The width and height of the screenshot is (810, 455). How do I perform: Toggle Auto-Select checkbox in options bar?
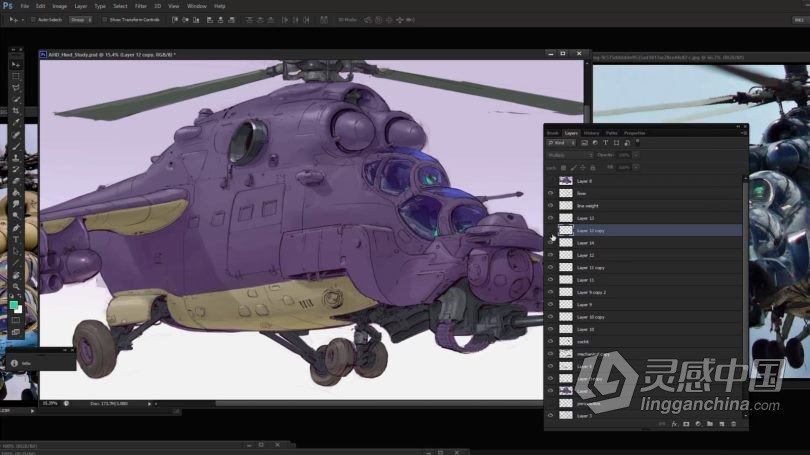tap(33, 20)
